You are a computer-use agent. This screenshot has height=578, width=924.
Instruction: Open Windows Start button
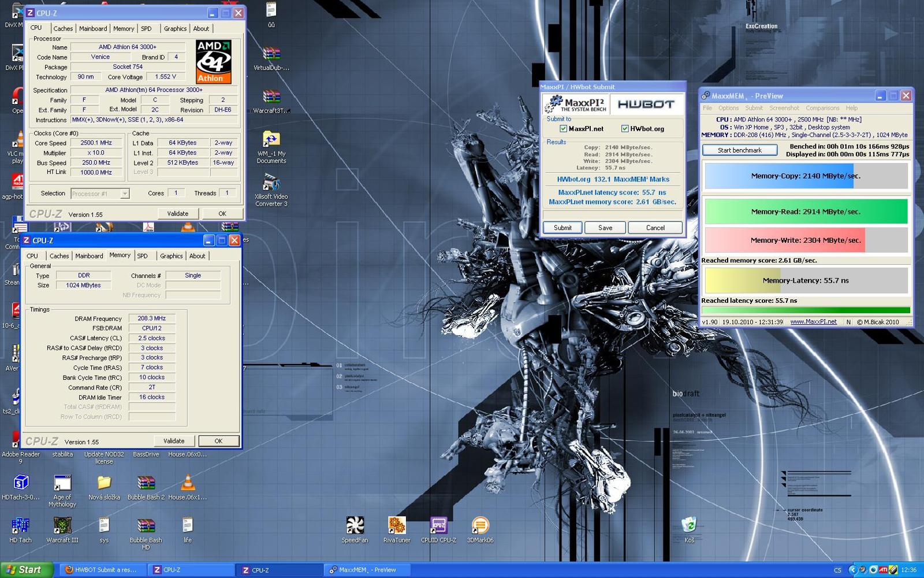click(27, 570)
